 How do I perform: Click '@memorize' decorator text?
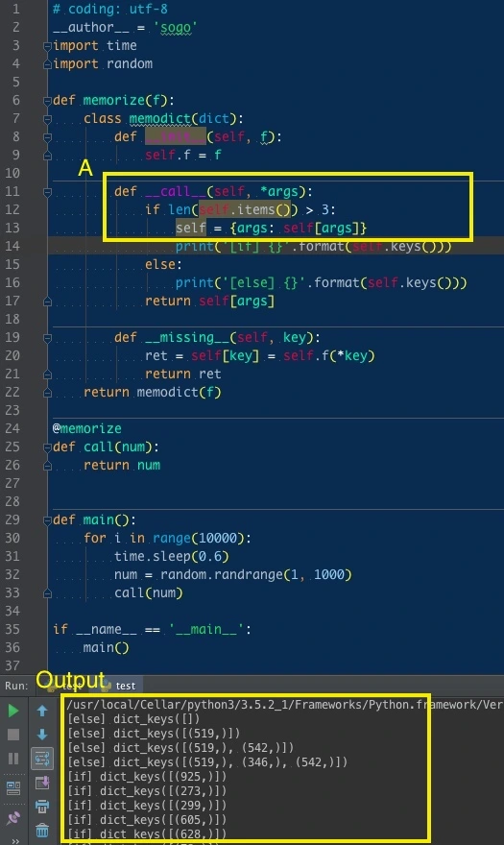(x=86, y=428)
